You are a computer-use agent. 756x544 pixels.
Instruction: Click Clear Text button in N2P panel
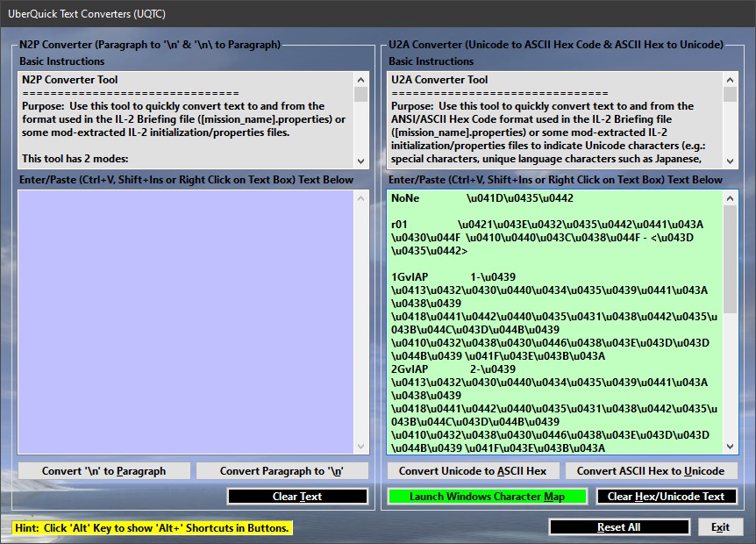tap(297, 497)
